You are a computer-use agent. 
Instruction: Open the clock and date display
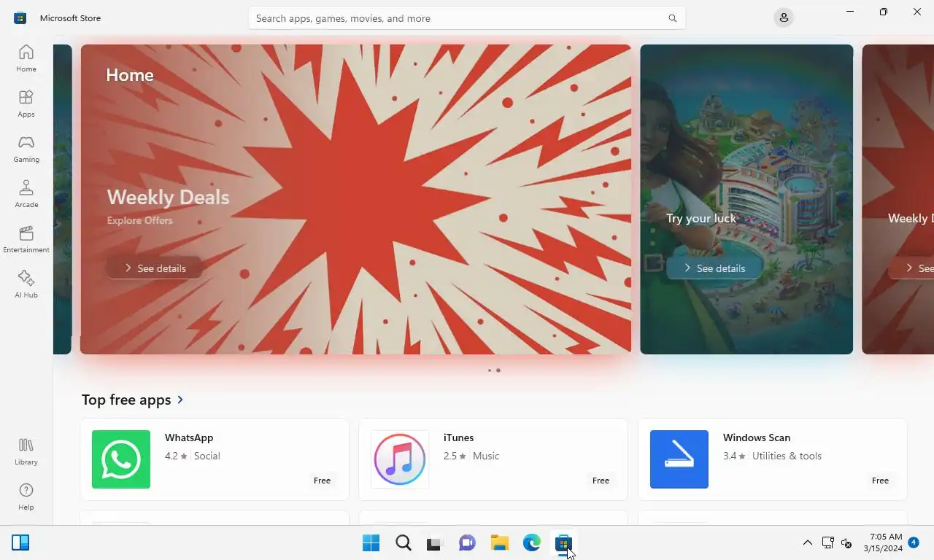pyautogui.click(x=882, y=542)
